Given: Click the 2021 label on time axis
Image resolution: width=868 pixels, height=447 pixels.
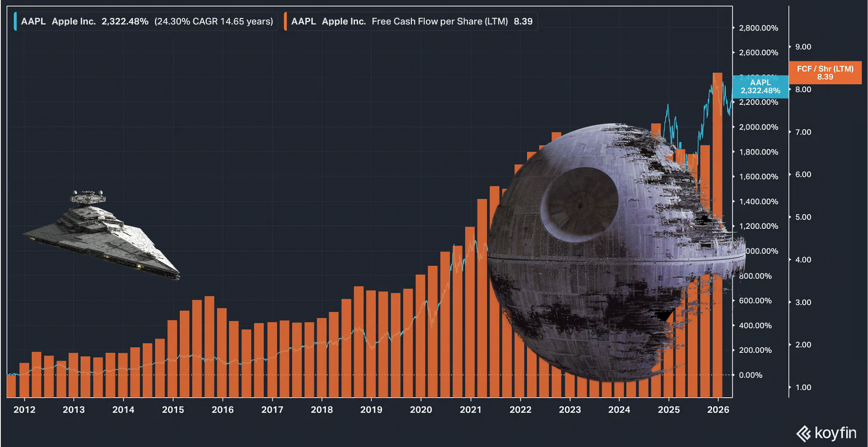Looking at the screenshot, I should coord(470,410).
